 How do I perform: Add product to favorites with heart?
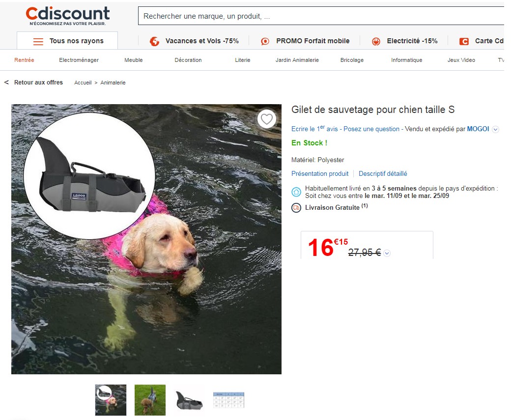[x=267, y=119]
